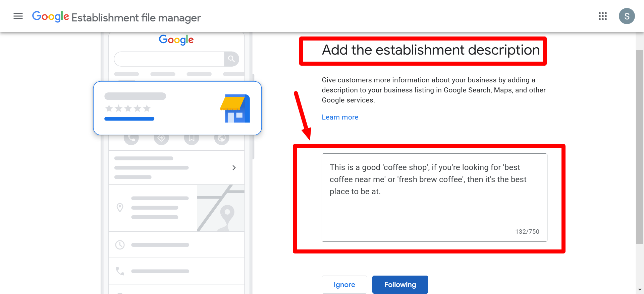This screenshot has width=644, height=294.
Task: Click the phone handset icon in mockup row
Action: coord(120,271)
